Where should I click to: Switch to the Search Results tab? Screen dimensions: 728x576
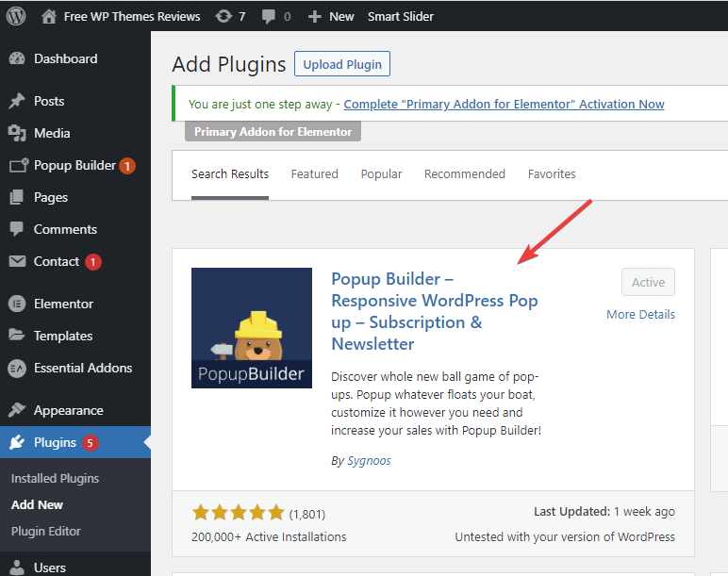point(230,174)
